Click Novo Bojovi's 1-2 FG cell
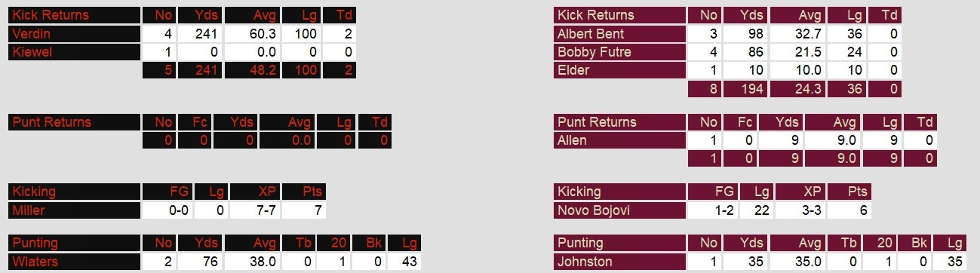 (x=713, y=210)
